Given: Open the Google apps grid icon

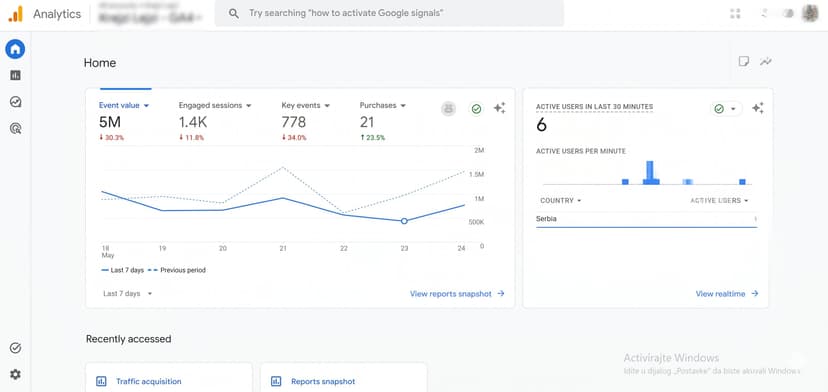Looking at the screenshot, I should (x=735, y=13).
